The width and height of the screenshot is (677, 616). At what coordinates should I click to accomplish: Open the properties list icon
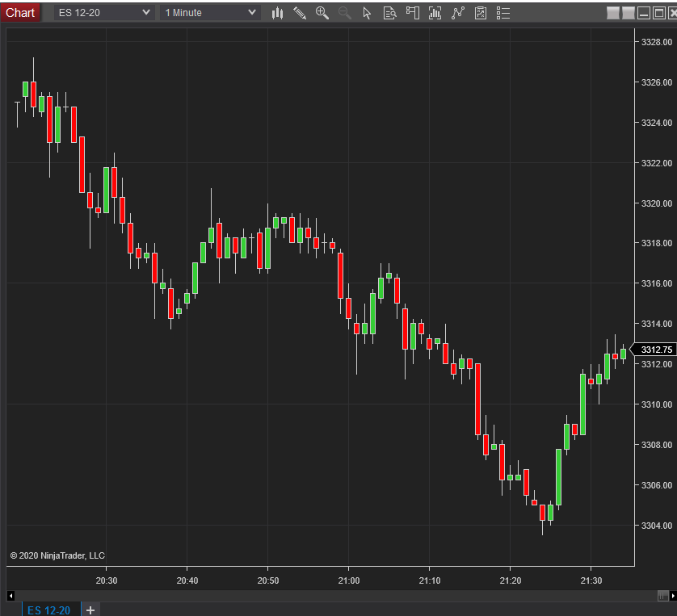pyautogui.click(x=503, y=13)
